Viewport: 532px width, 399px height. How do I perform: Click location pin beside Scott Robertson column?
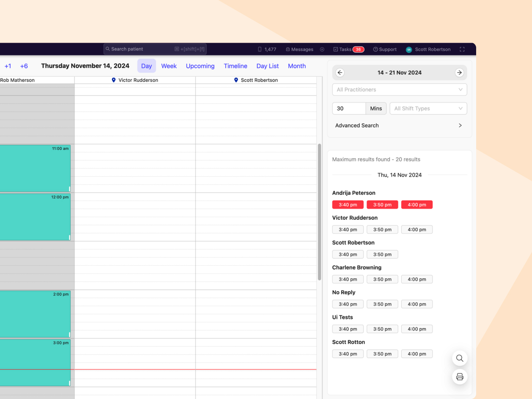236,80
